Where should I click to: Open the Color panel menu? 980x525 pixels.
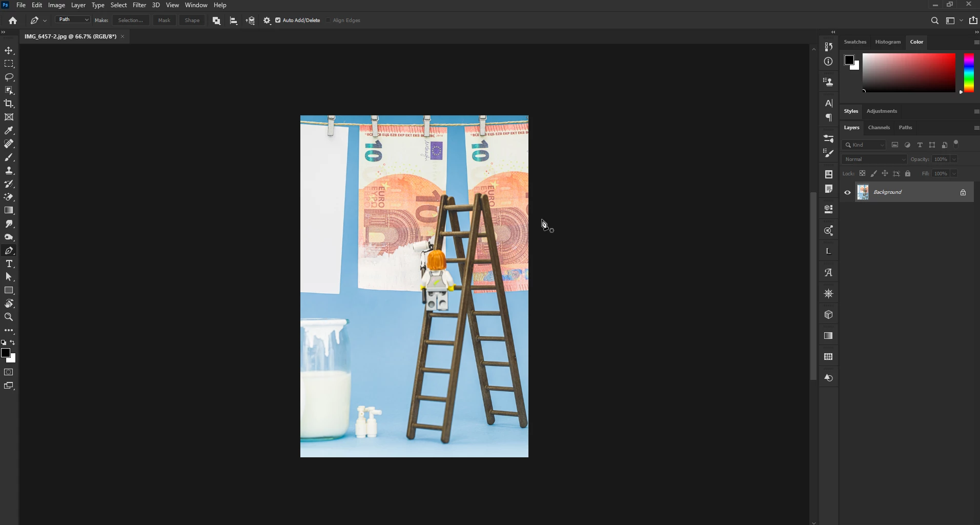point(976,42)
